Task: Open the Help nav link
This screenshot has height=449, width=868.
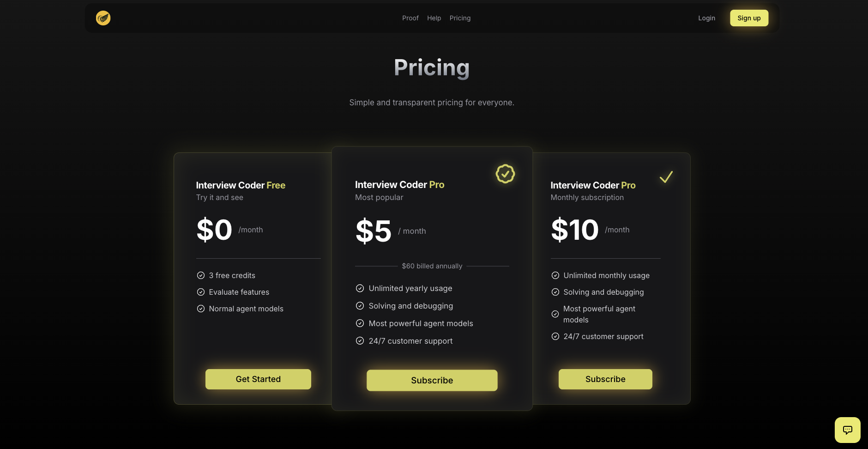Action: click(x=434, y=18)
